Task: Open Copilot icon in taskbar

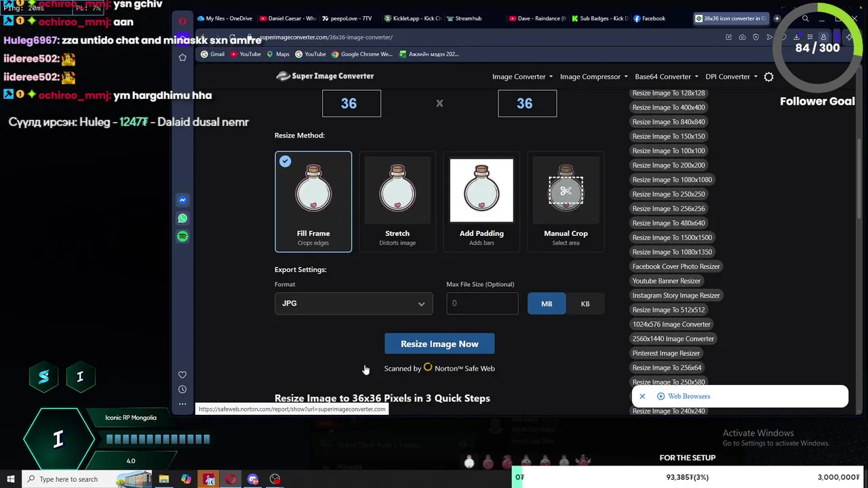Action: tap(186, 479)
